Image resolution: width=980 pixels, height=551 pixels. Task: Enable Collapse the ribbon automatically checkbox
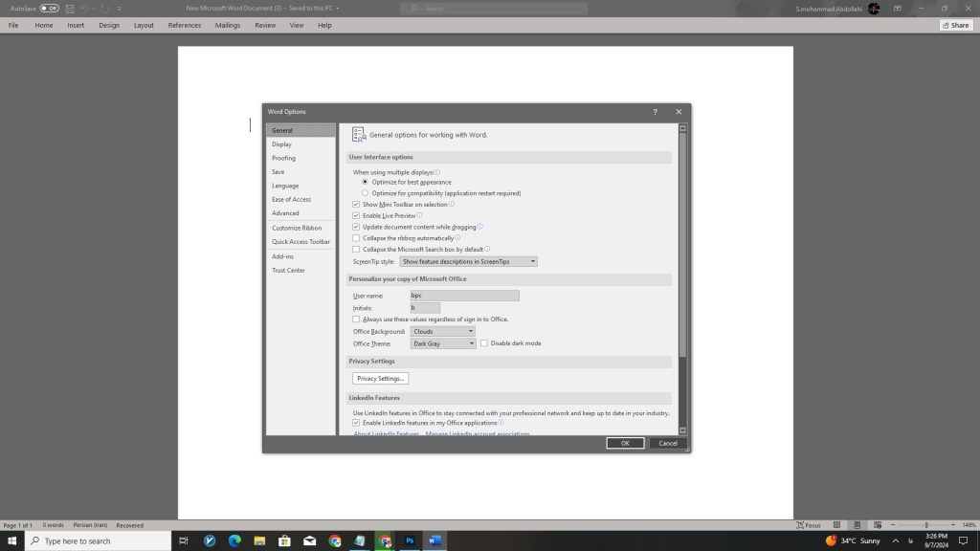click(x=356, y=238)
